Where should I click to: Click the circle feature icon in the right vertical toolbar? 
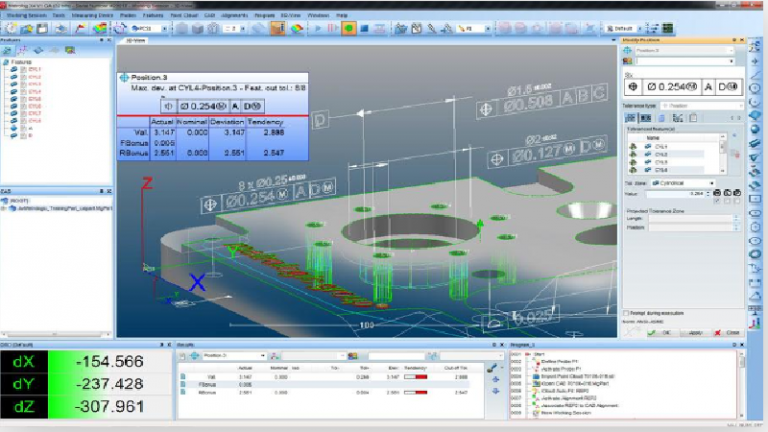(x=755, y=88)
